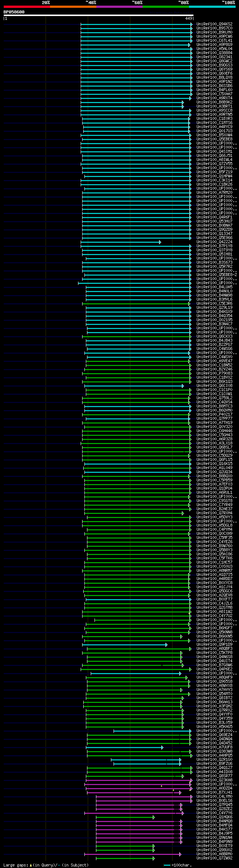The width and height of the screenshot is (239, 868).
Task: Select the UniRef100_Q4R6F1 label
Action: click(x=214, y=217)
